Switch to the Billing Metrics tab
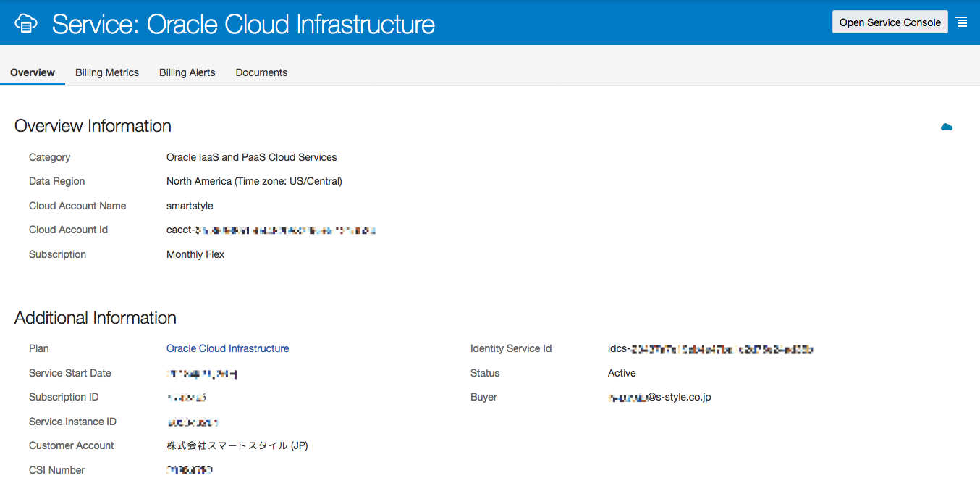This screenshot has height=486, width=980. tap(107, 72)
